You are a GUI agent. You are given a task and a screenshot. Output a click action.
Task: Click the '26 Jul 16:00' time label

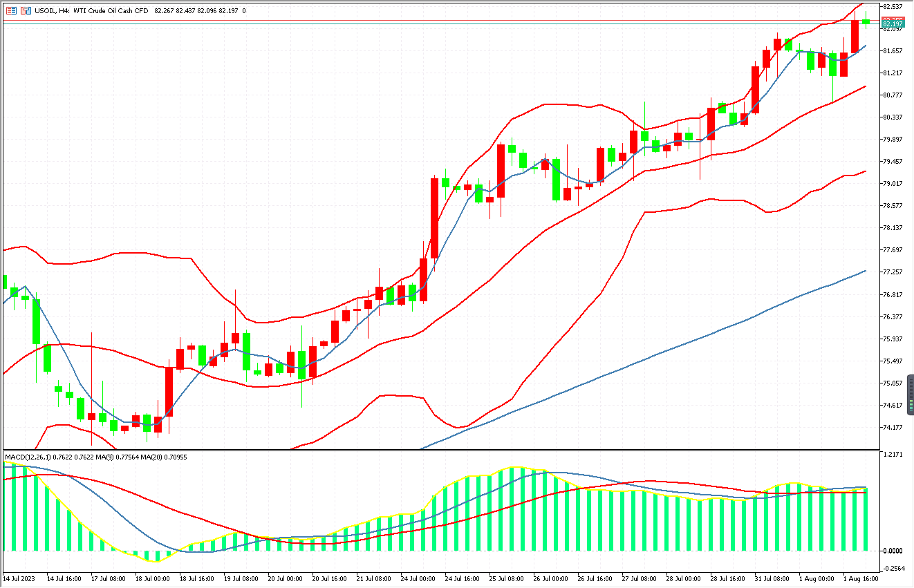(x=595, y=578)
